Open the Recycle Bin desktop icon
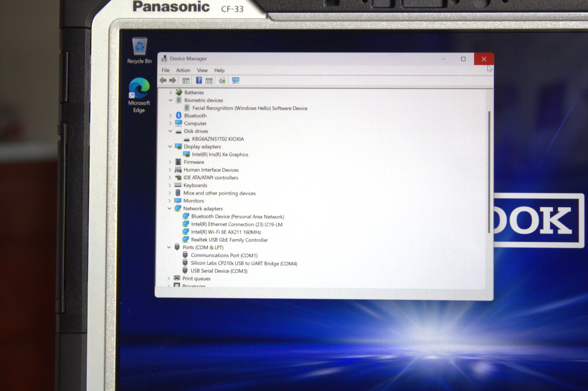 click(140, 51)
